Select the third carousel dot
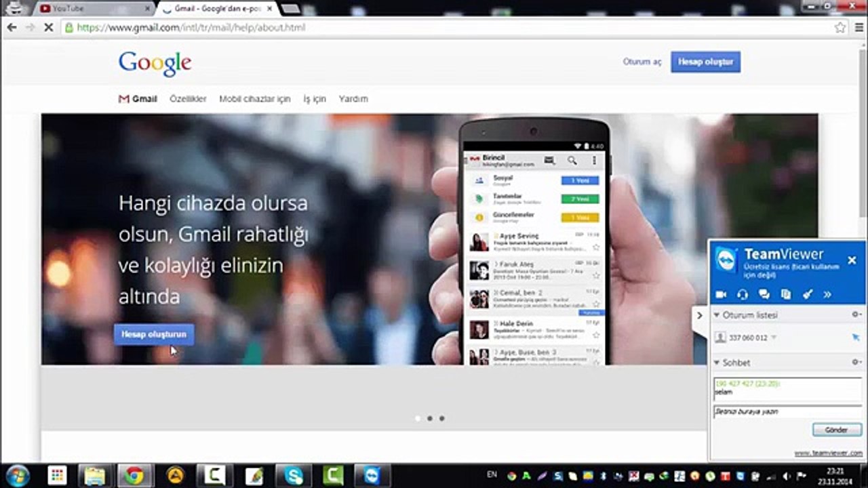Image resolution: width=868 pixels, height=488 pixels. [441, 418]
